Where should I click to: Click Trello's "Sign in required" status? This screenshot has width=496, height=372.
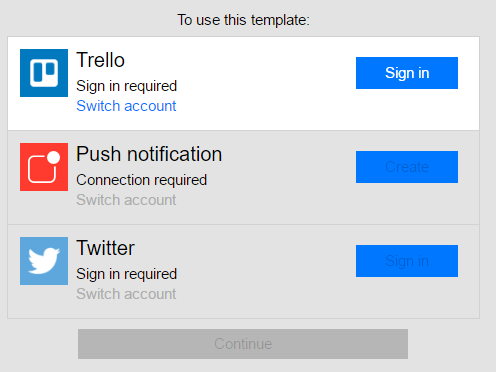point(126,86)
